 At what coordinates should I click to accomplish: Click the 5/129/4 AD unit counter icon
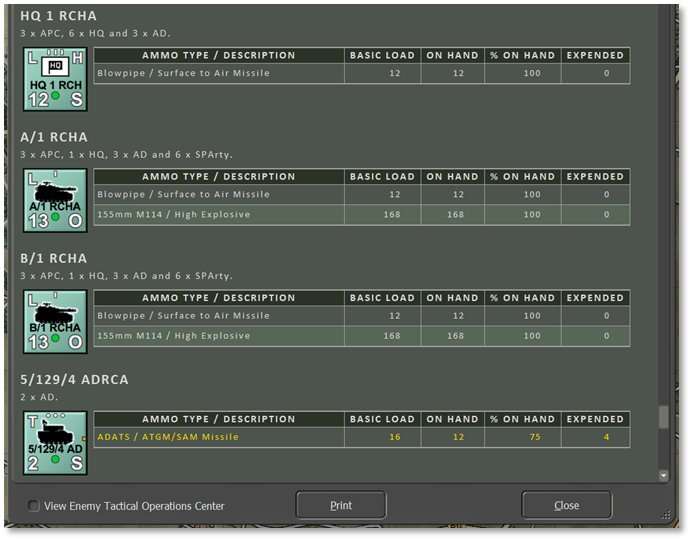55,442
